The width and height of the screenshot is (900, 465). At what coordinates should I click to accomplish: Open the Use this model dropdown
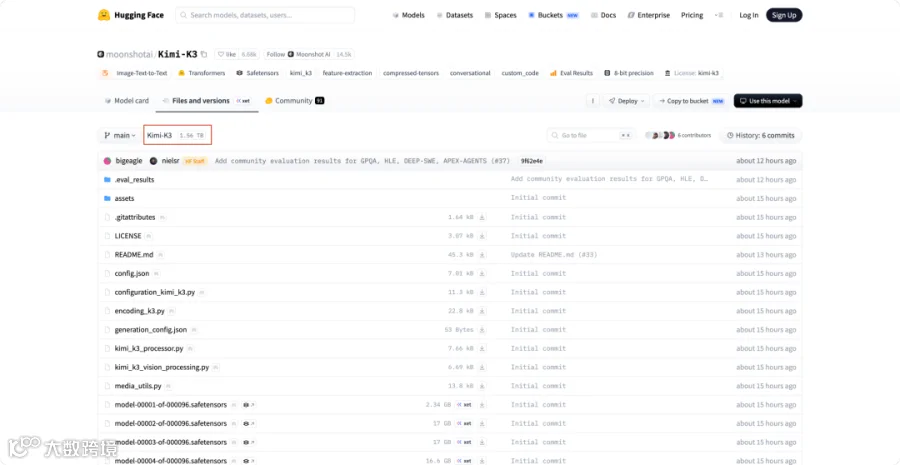[x=768, y=101]
